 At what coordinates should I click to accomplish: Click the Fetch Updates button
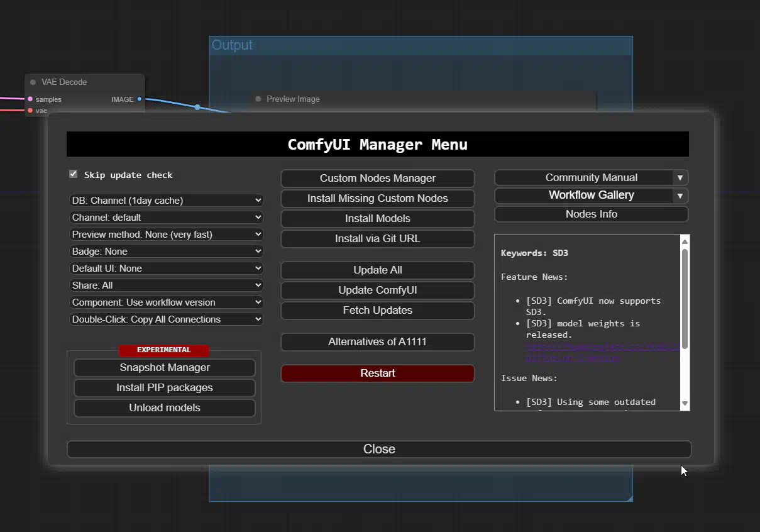[x=378, y=311]
